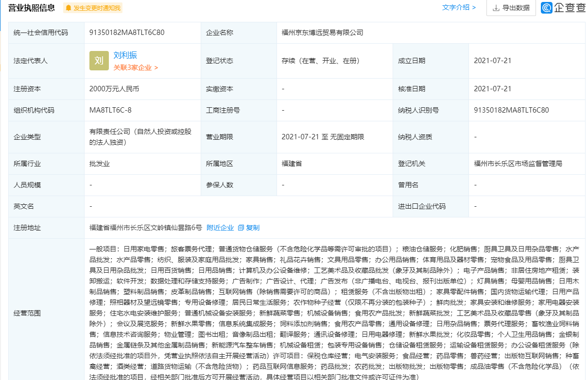Click the 注册地址 label cell
Viewport: 588px width, 380px height.
click(x=47, y=228)
